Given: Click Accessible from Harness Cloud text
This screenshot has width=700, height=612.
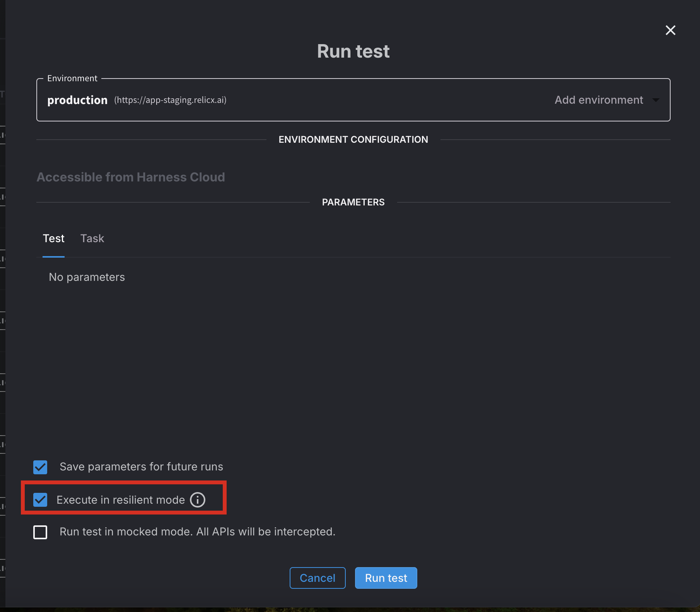Looking at the screenshot, I should point(131,177).
